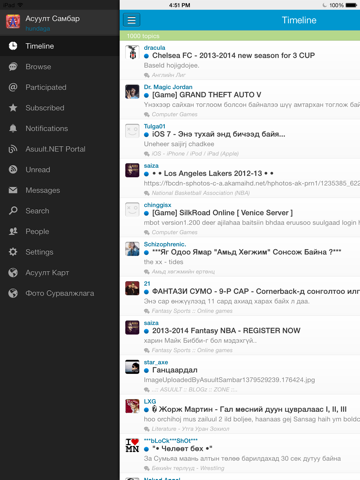Open Schizophrenic.'s profile
This screenshot has width=360, height=480.
pos(165,244)
